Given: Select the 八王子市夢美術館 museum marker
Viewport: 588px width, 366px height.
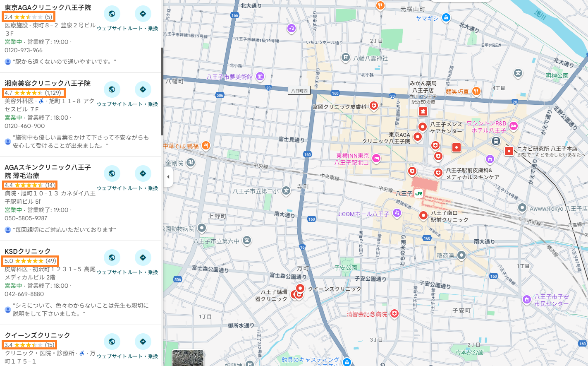Looking at the screenshot, I should (260, 76).
